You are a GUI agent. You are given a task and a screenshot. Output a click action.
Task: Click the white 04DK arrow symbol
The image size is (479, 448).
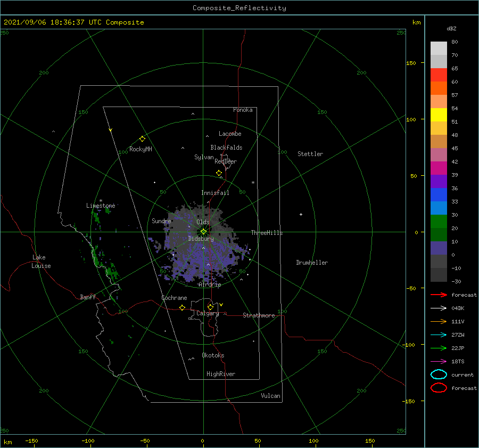pos(439,308)
